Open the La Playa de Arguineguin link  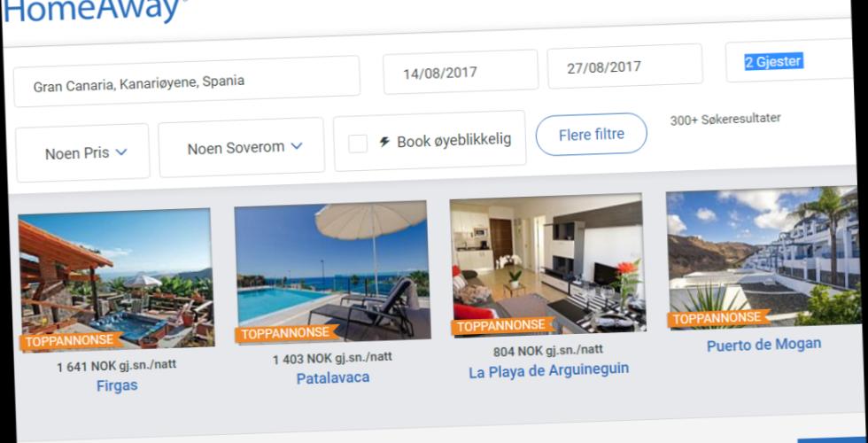pos(548,370)
